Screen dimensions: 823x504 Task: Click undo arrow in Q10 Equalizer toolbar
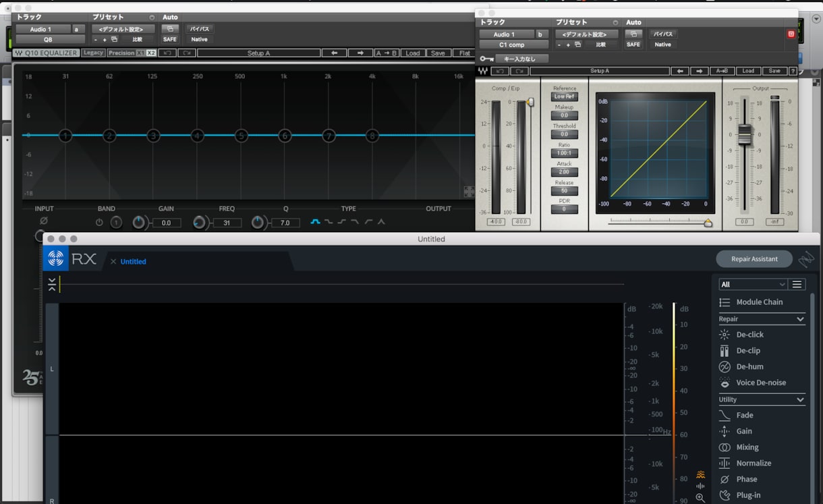point(167,53)
